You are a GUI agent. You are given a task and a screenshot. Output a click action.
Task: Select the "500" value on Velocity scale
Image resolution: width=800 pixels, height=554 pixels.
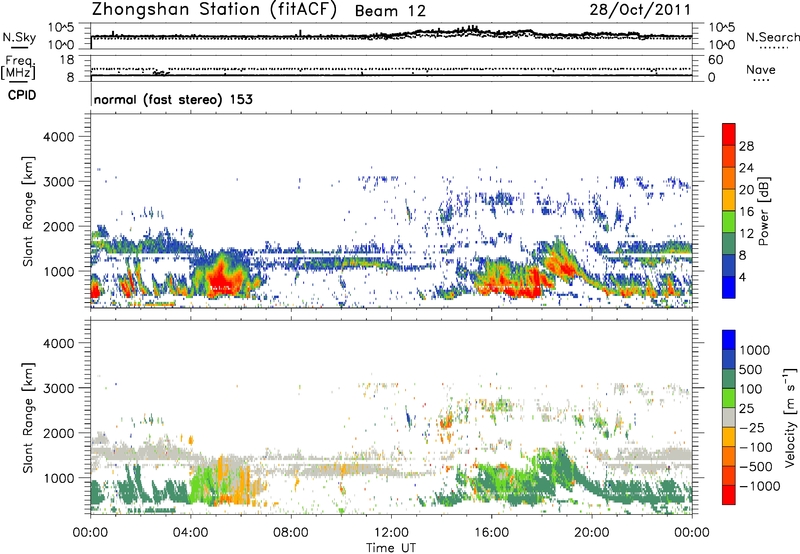751,370
